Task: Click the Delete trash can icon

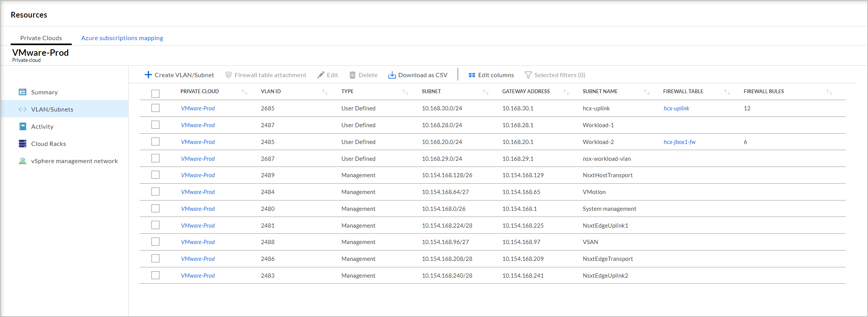Action: [x=353, y=75]
